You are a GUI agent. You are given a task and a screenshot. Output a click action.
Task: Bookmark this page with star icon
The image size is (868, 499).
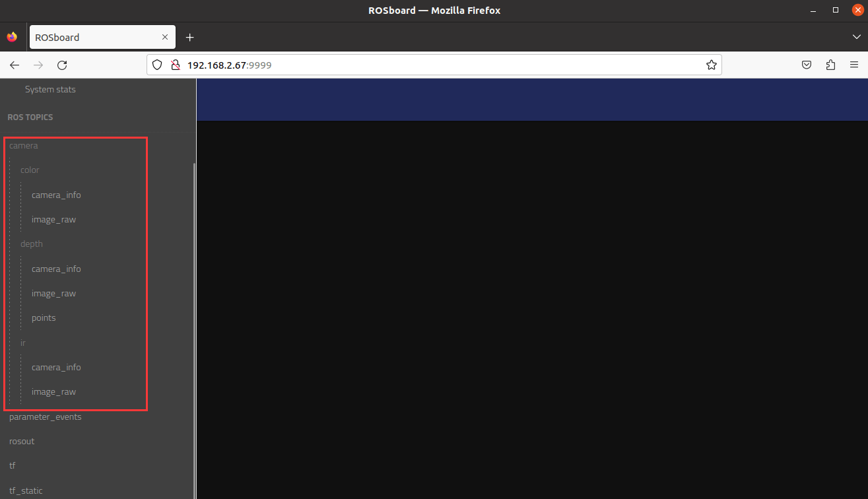pyautogui.click(x=712, y=65)
